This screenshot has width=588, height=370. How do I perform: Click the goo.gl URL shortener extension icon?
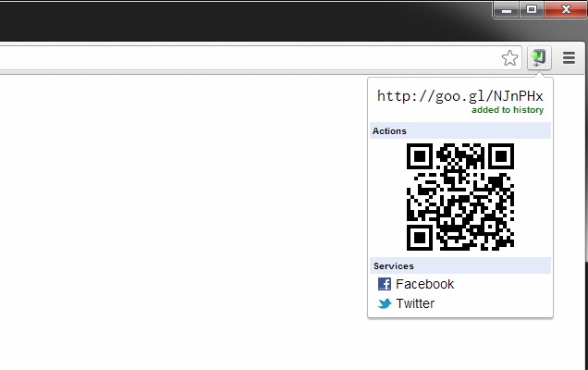539,57
